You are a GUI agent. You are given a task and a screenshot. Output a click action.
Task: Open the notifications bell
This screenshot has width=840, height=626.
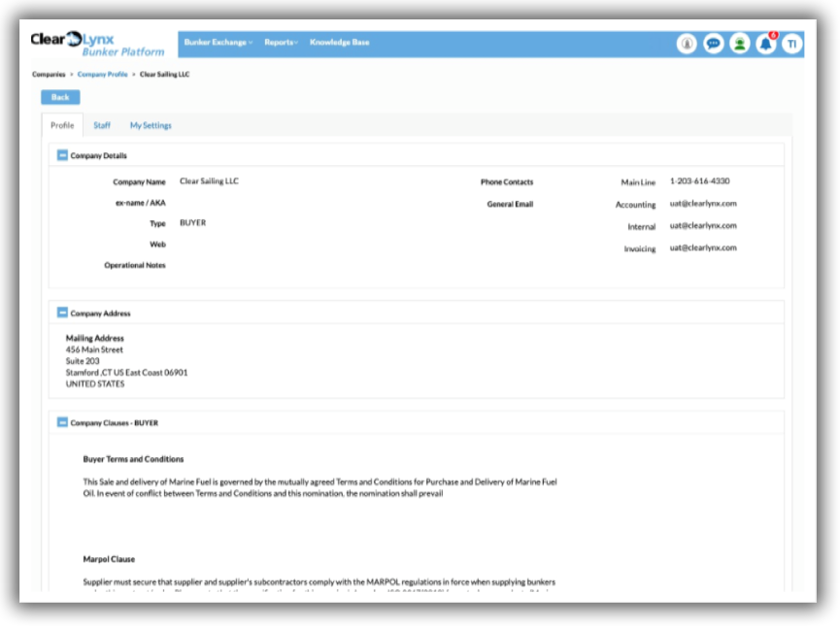(766, 44)
